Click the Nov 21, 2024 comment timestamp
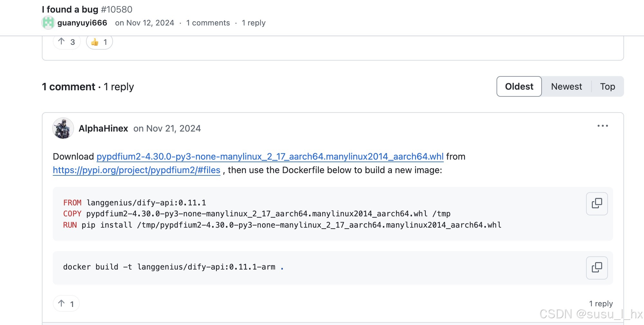This screenshot has width=644, height=325. (x=173, y=128)
